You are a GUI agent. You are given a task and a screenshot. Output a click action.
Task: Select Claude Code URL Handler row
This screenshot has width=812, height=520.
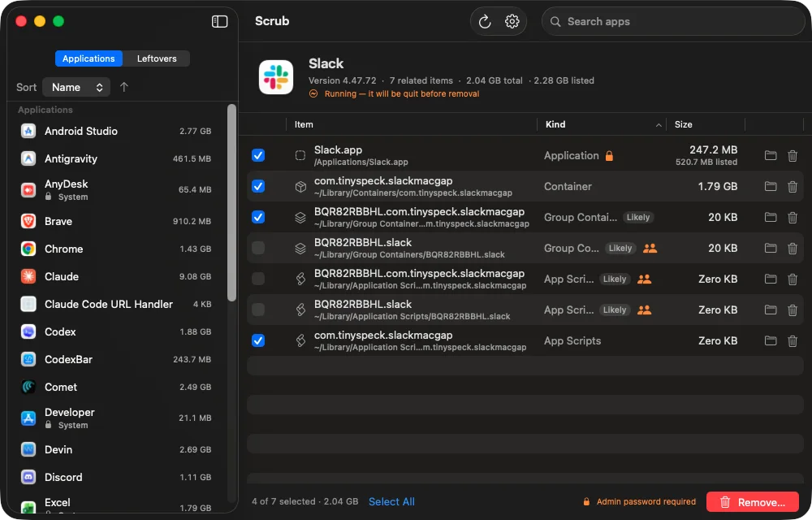click(118, 304)
